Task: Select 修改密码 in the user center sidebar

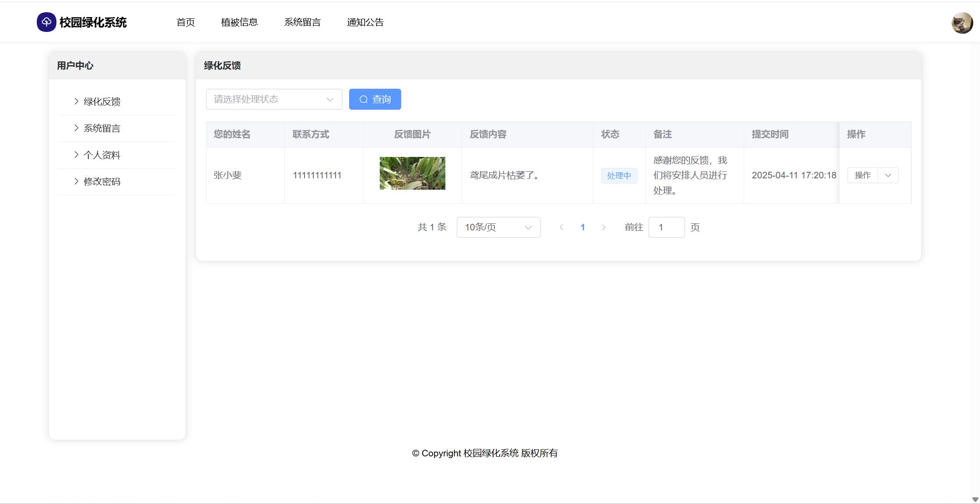Action: click(x=102, y=182)
